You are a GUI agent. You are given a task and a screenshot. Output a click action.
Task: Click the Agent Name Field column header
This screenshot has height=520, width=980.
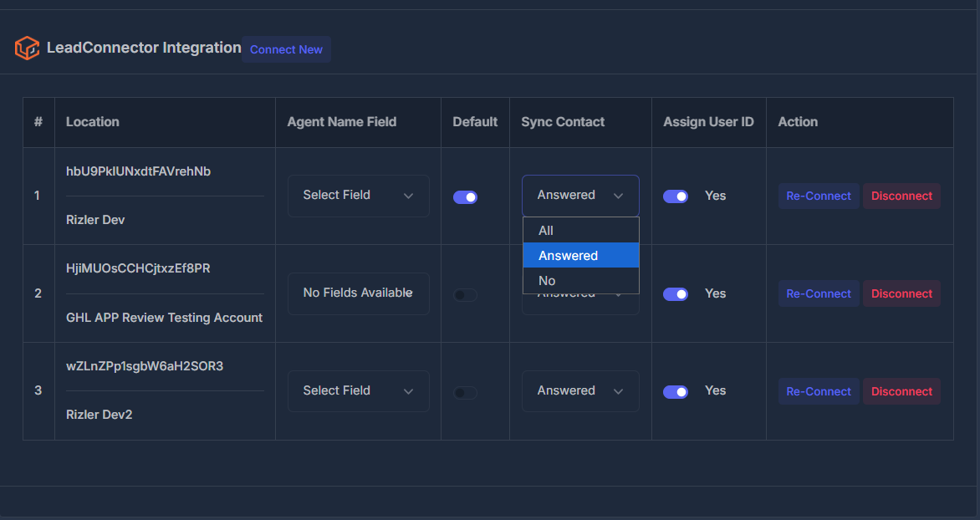[342, 122]
